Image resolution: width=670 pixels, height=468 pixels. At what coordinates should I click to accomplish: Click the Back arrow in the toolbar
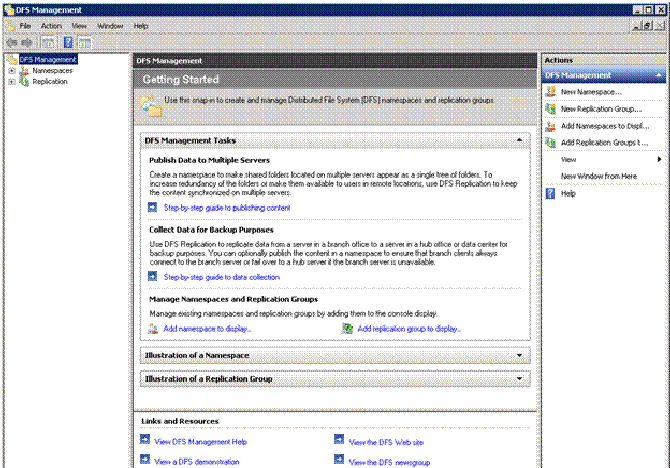[12, 42]
